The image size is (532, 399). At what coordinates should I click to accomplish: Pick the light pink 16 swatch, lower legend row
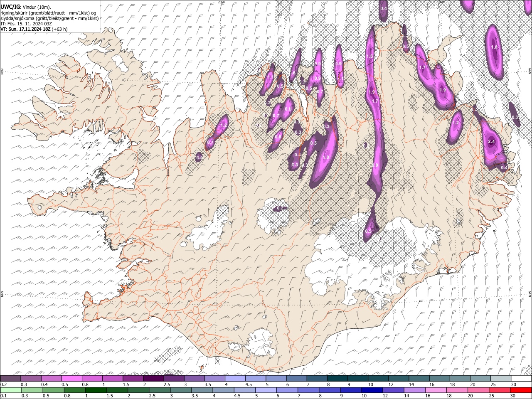click(436, 390)
